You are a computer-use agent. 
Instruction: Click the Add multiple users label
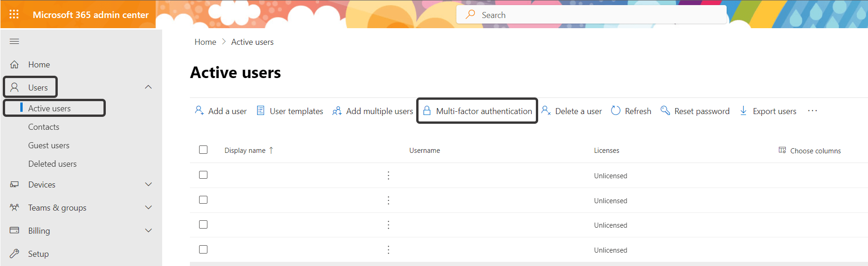click(380, 111)
